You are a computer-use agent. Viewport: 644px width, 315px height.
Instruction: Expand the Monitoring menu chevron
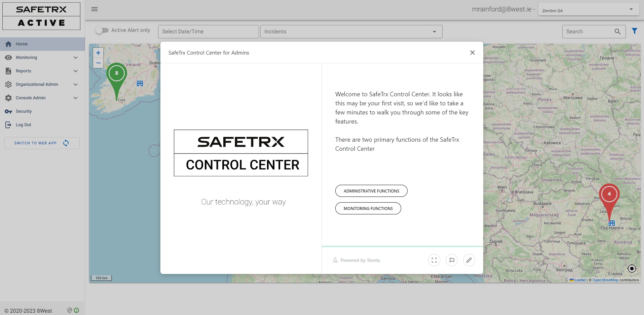point(76,58)
